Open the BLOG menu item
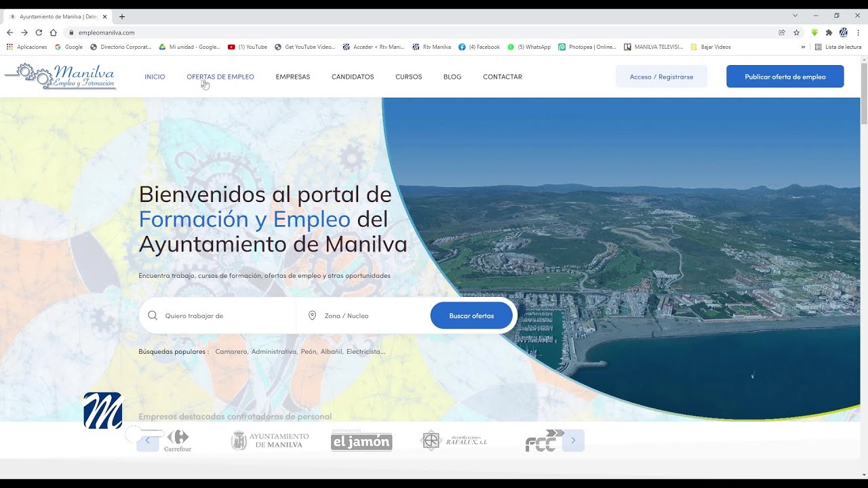Image resolution: width=868 pixels, height=488 pixels. point(452,77)
